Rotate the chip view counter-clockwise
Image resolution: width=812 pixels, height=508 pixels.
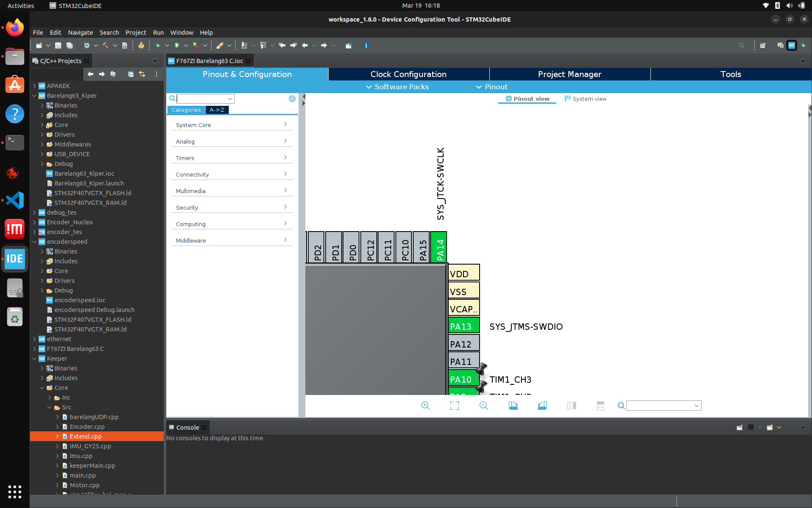point(542,406)
